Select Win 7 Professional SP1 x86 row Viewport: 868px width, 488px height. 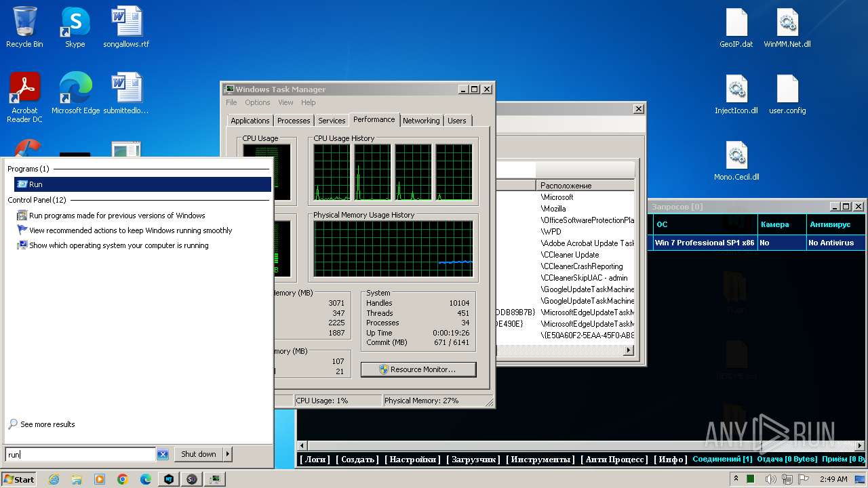[x=757, y=243]
